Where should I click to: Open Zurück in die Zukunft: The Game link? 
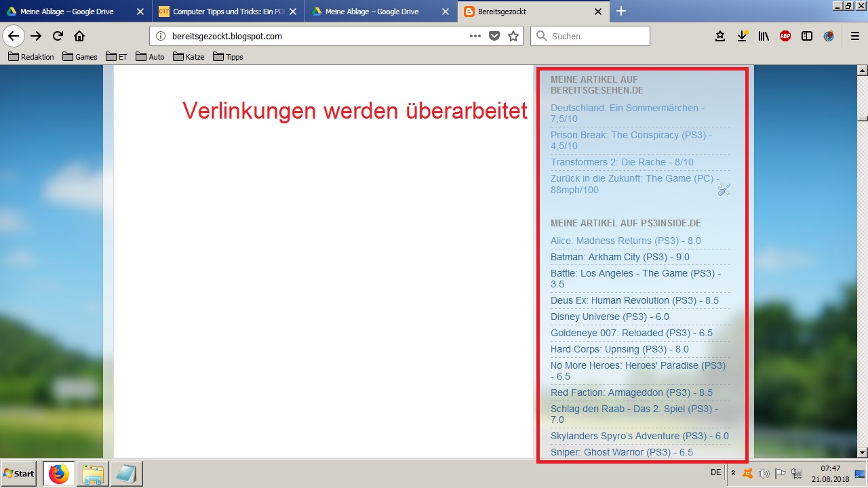click(635, 184)
